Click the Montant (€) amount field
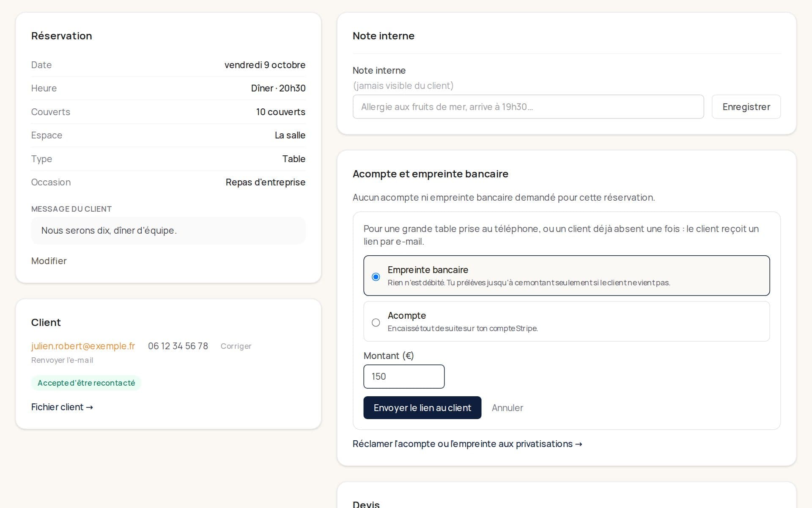The height and width of the screenshot is (508, 812). click(404, 376)
